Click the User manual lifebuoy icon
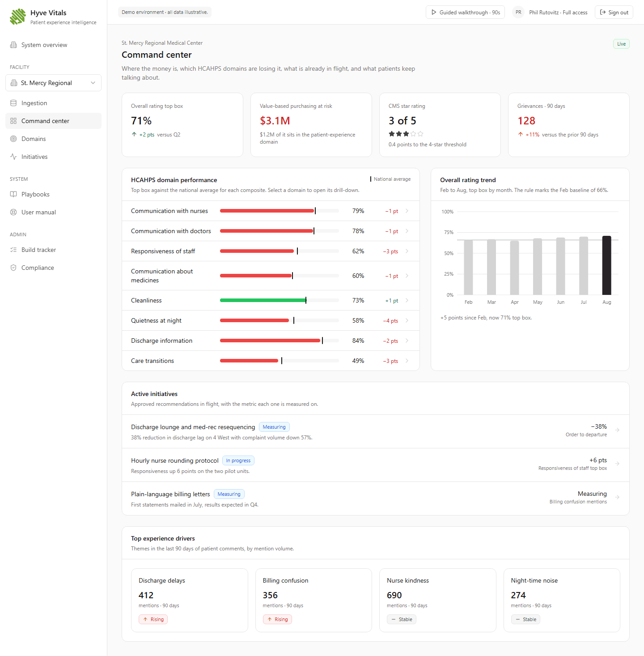This screenshot has width=644, height=656. (x=13, y=212)
